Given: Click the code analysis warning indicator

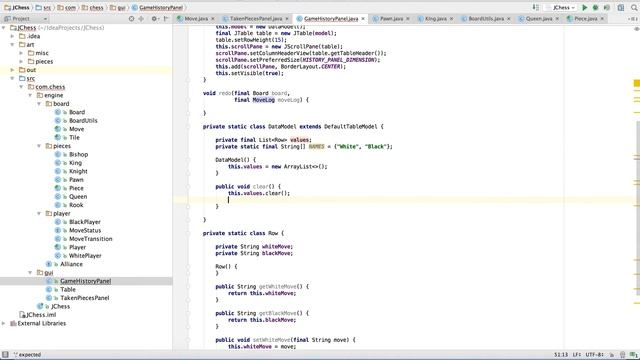Looking at the screenshot, I should pyautogui.click(x=636, y=29).
